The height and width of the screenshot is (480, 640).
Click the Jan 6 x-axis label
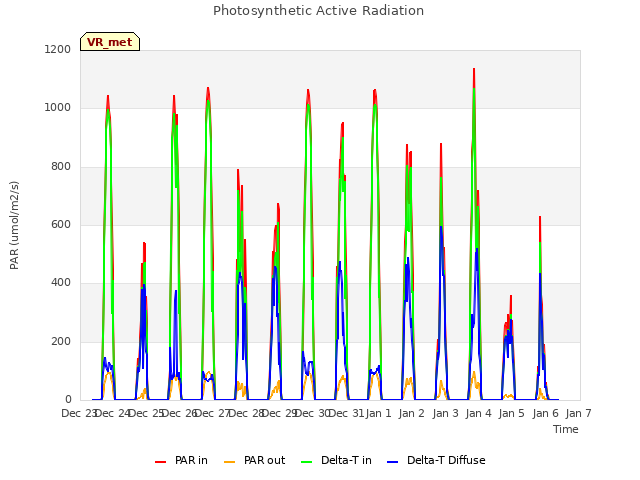(545, 413)
